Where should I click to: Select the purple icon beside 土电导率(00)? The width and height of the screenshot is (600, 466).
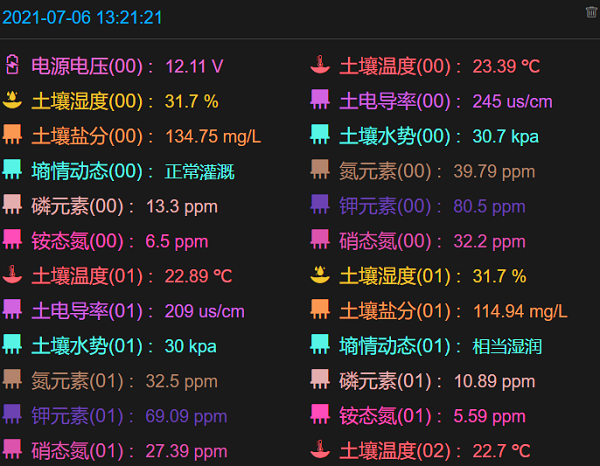pos(319,101)
